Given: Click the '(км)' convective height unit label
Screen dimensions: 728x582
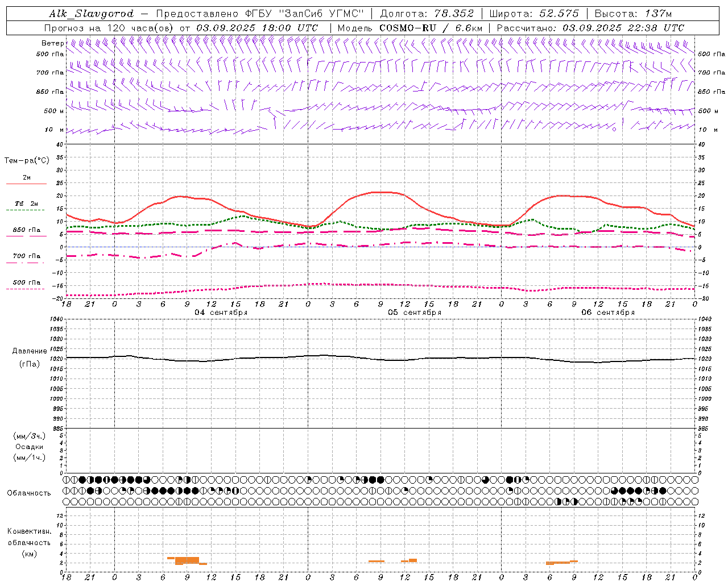Looking at the screenshot, I should 29,554.
